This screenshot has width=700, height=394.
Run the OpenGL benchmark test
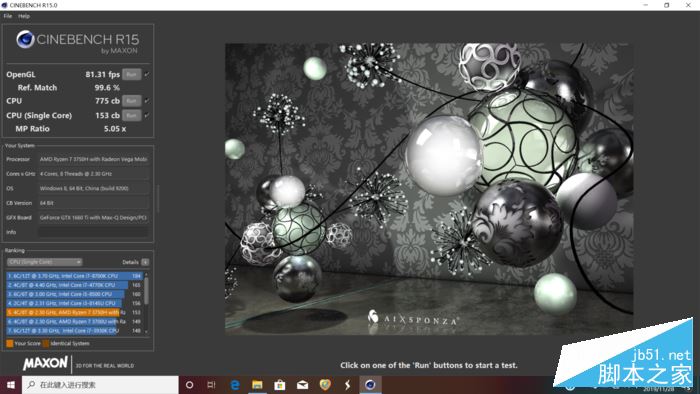(x=131, y=75)
